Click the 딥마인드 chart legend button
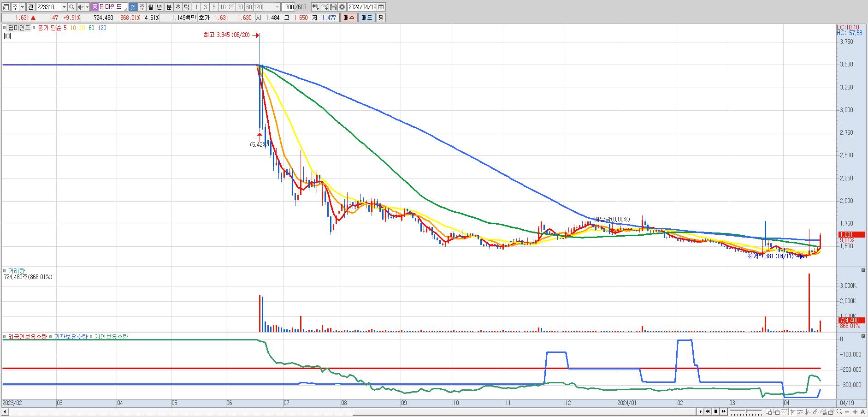 coord(19,28)
